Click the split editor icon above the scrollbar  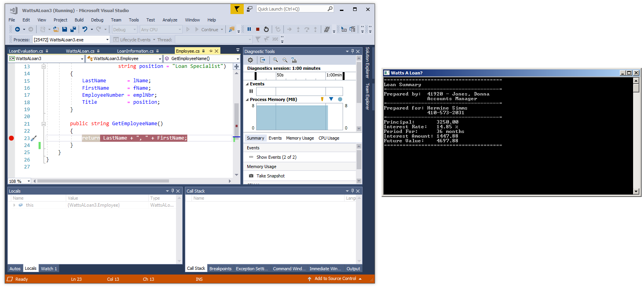236,67
